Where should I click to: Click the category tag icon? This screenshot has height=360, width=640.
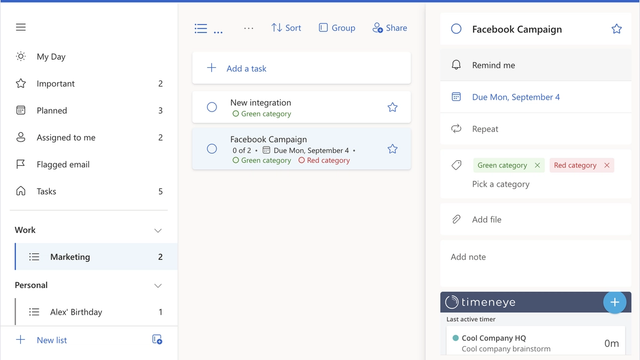coord(456,165)
